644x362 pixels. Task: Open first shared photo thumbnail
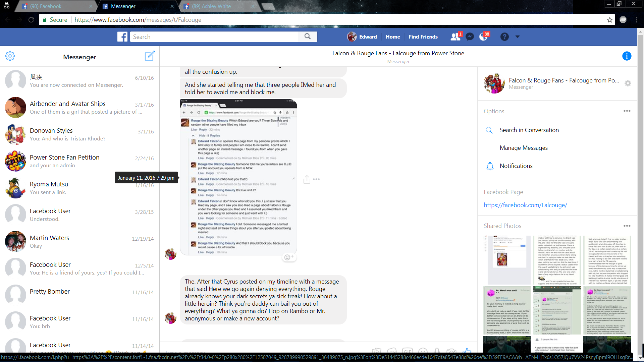(507, 260)
